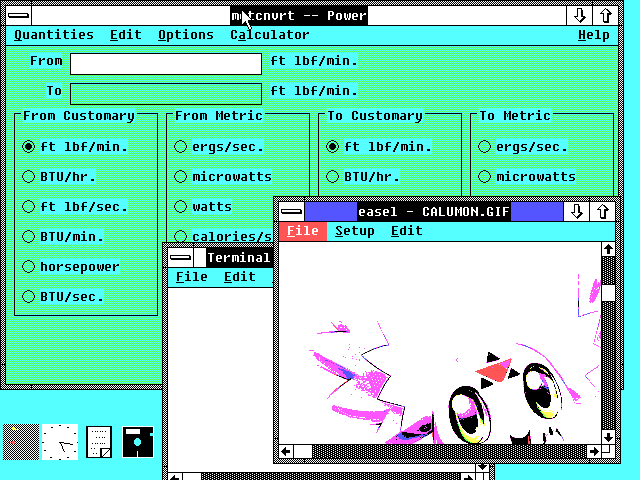Open the File menu in easel

tap(302, 231)
